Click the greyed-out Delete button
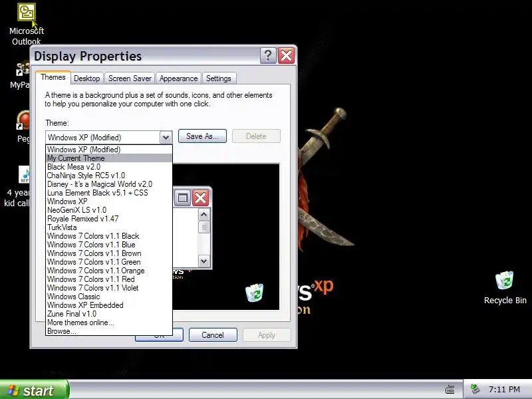Screen dimensions: 532x399 pos(256,136)
